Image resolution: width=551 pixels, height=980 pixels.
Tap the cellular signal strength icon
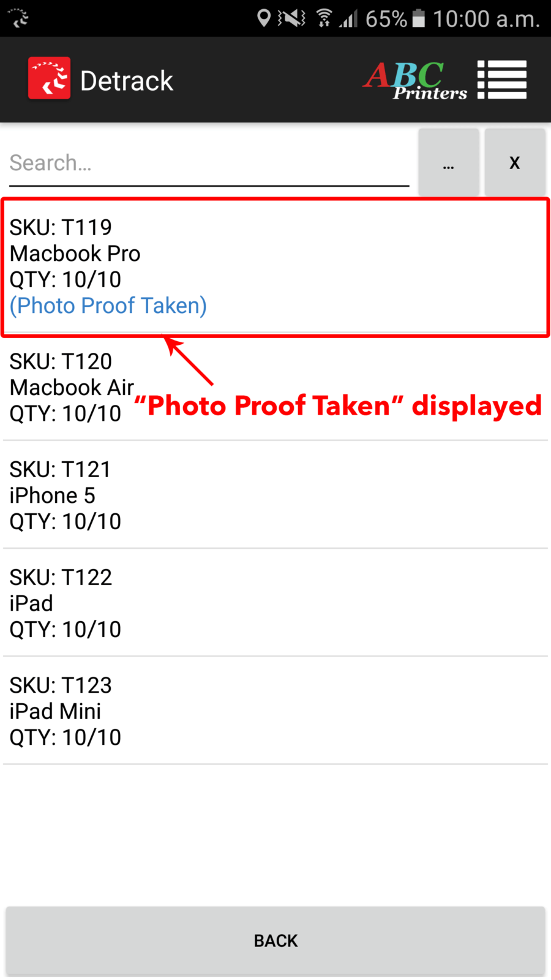click(348, 19)
